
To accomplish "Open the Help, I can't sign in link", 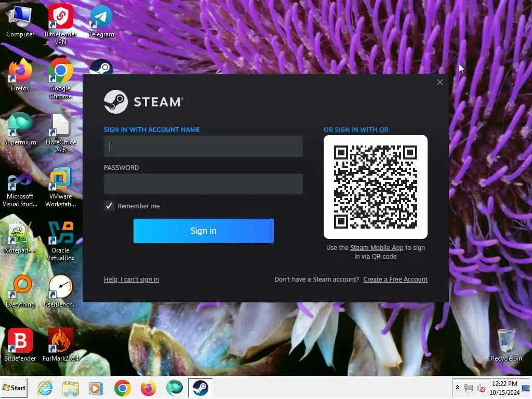I will (131, 279).
